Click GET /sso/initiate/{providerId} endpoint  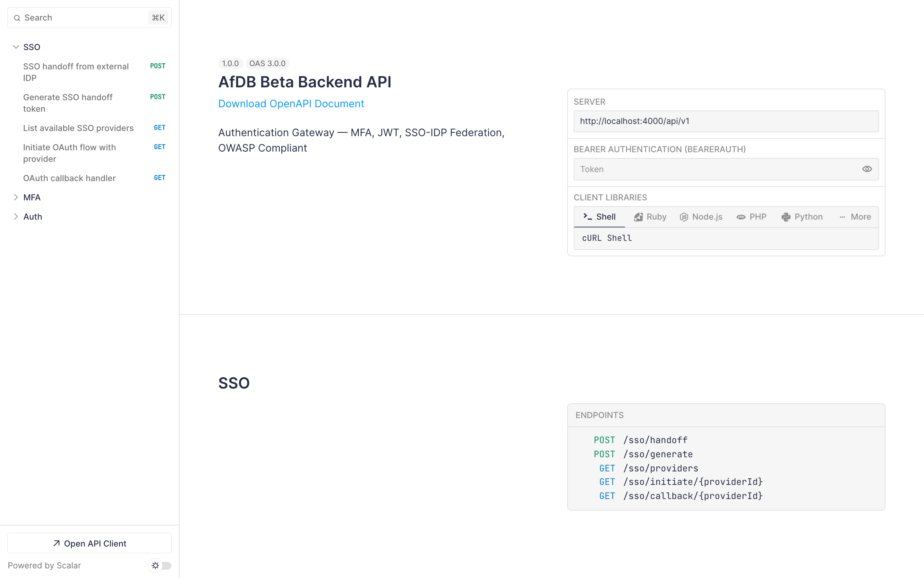(681, 482)
